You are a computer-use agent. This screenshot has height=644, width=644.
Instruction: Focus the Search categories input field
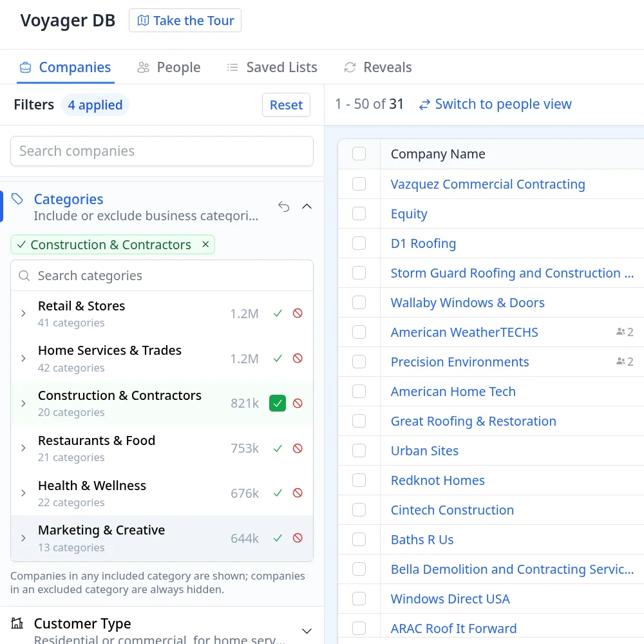162,276
